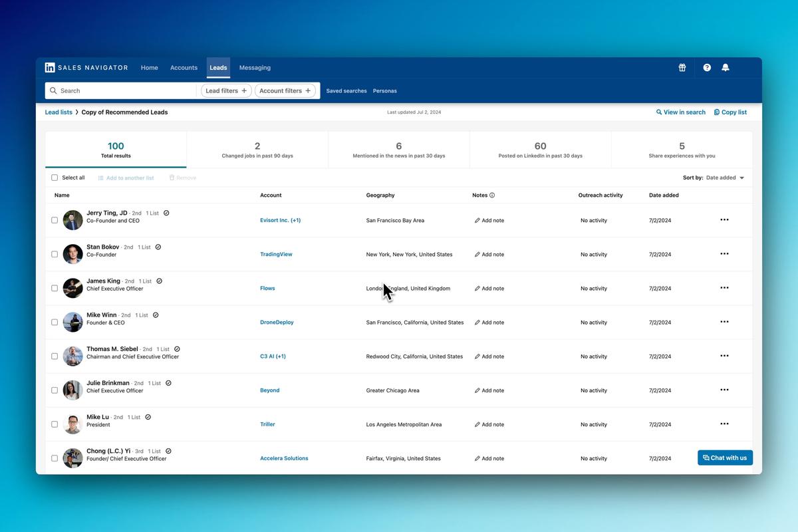Open more options for Jerry Ting
The height and width of the screenshot is (532, 798).
pyautogui.click(x=724, y=219)
